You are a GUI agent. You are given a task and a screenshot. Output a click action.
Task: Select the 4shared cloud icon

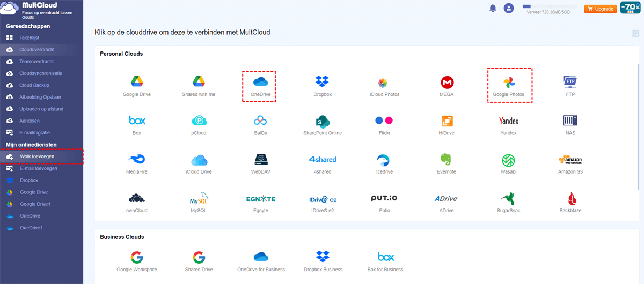click(322, 159)
